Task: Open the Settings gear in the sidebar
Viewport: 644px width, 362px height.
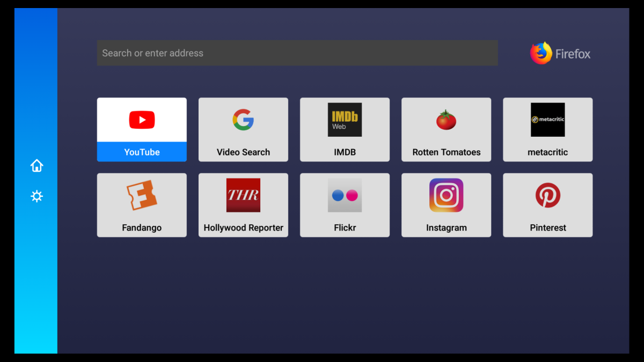Action: coord(36,196)
